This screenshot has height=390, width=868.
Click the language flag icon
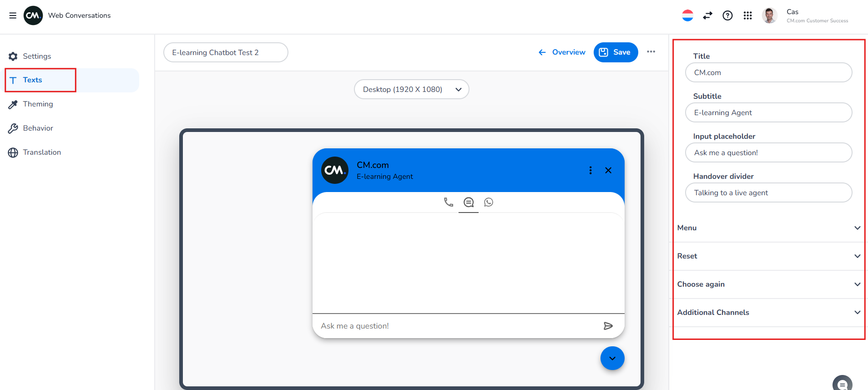click(x=687, y=15)
